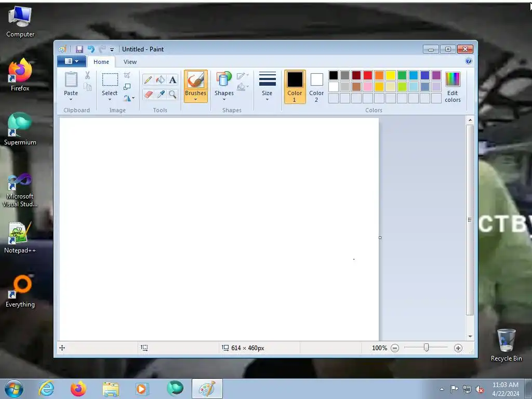Select the Pencil tool
This screenshot has height=399, width=532.
[x=148, y=79]
